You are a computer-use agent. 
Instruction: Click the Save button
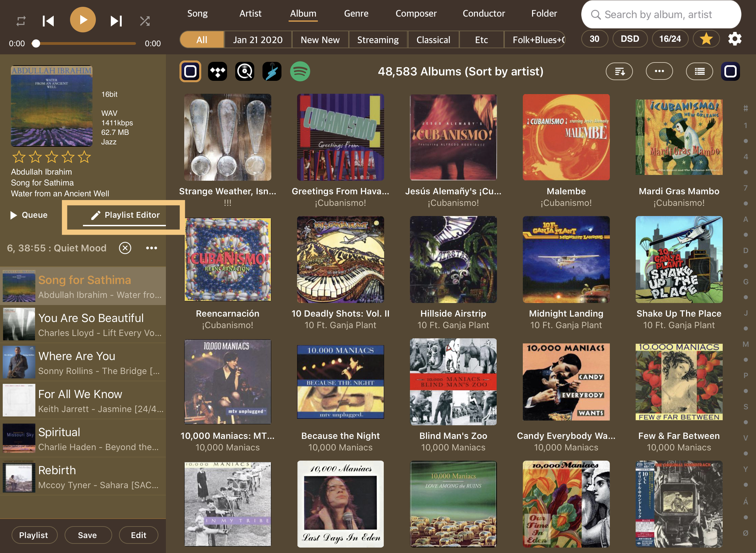[x=88, y=535]
